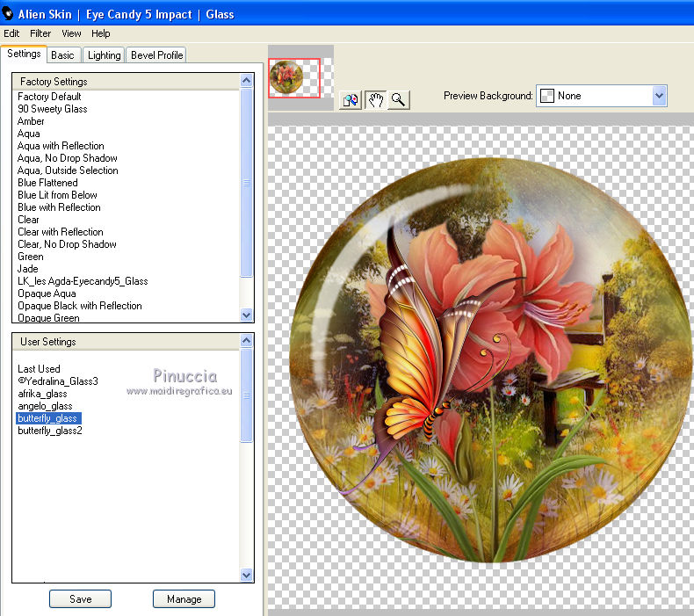694x616 pixels.
Task: Open the Help menu
Action: click(100, 33)
